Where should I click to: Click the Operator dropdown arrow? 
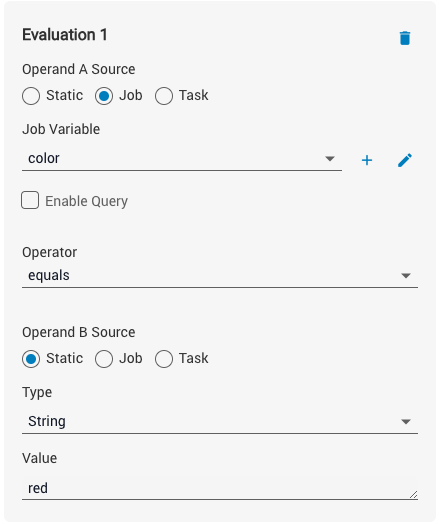pyautogui.click(x=406, y=276)
